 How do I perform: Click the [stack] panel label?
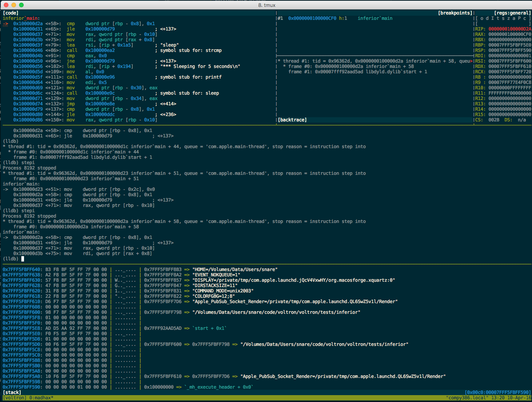tap(12, 392)
